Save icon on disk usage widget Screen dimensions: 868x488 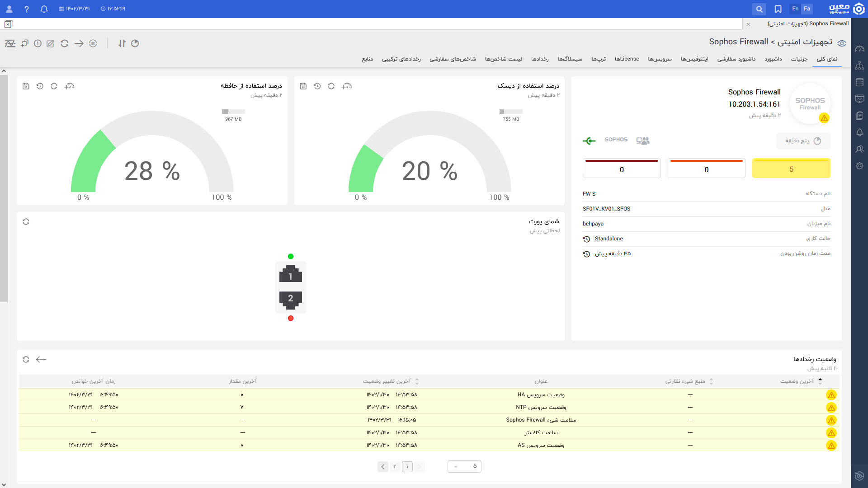(x=303, y=86)
